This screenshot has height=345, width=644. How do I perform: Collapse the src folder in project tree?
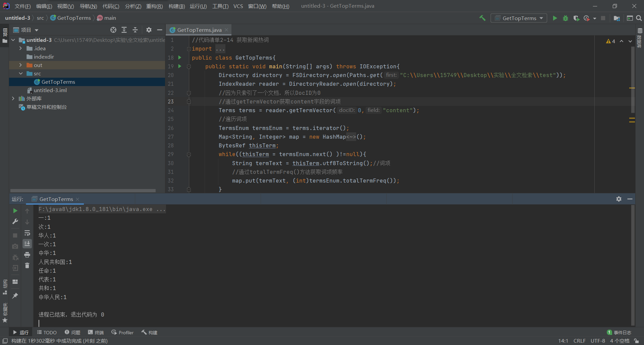(x=20, y=73)
